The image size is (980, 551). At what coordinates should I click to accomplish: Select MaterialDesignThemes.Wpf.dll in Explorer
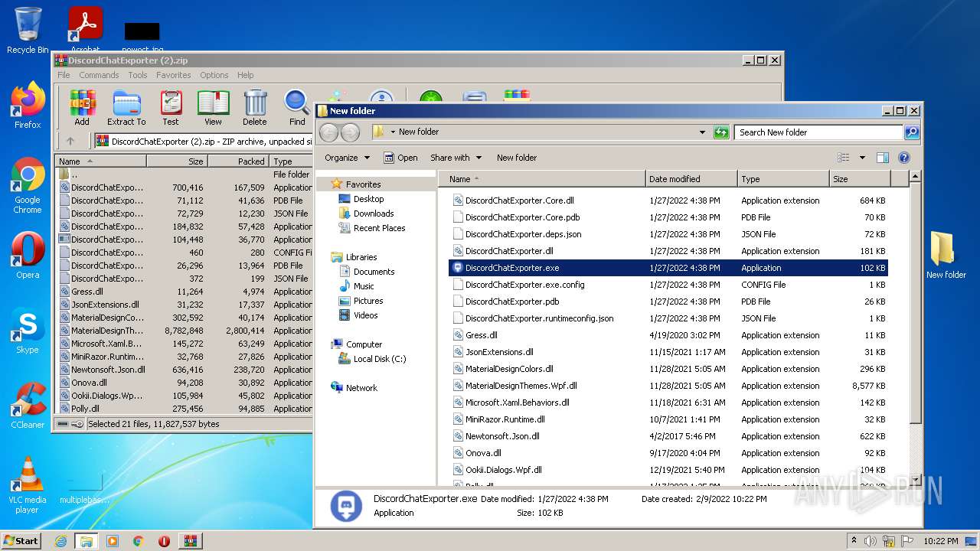[x=668, y=386]
